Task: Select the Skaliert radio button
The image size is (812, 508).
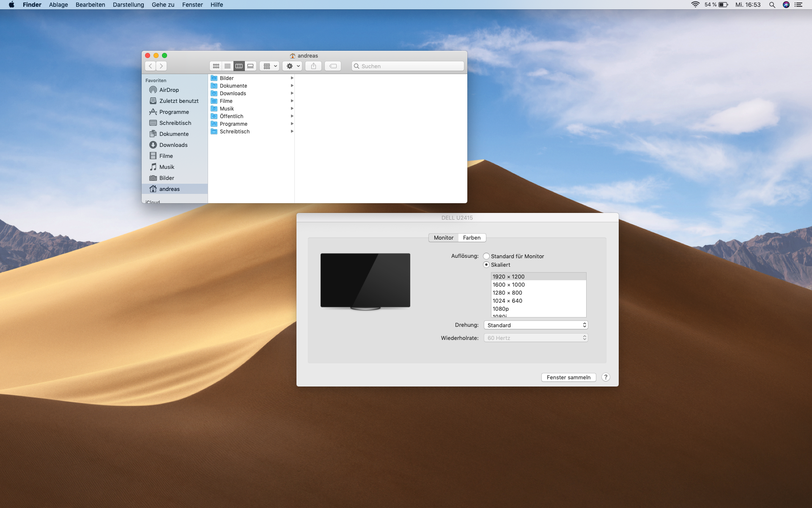Action: 486,265
